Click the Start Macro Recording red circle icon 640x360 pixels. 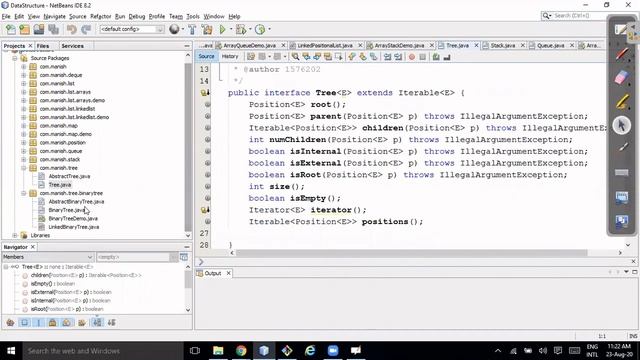[x=412, y=57]
